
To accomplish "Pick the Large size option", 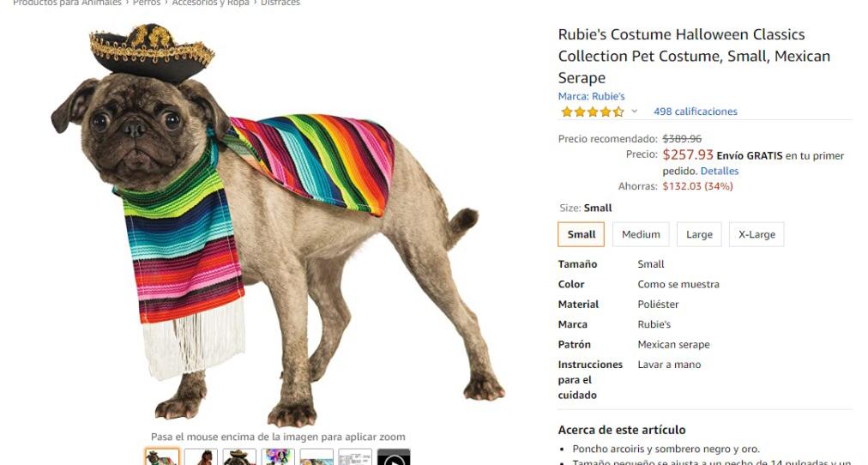I will pyautogui.click(x=699, y=234).
